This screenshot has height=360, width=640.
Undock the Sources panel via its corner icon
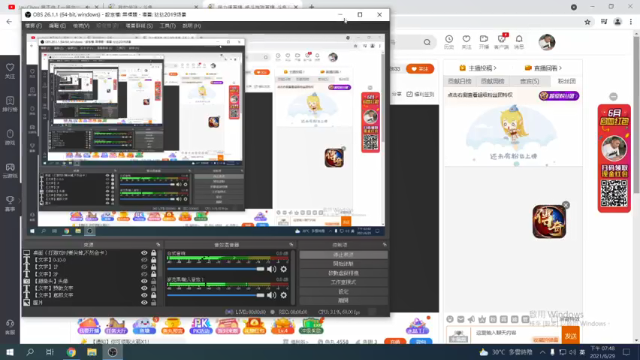pos(158,244)
